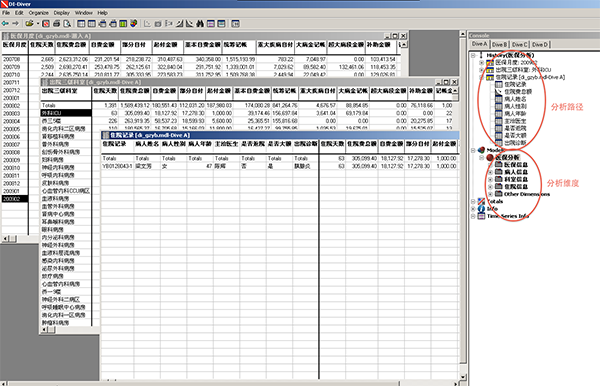Click the 出院诊断 table icon in History tree

pos(499,143)
